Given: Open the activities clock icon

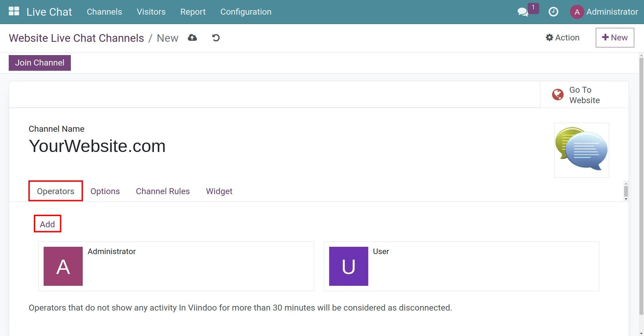Looking at the screenshot, I should point(553,12).
